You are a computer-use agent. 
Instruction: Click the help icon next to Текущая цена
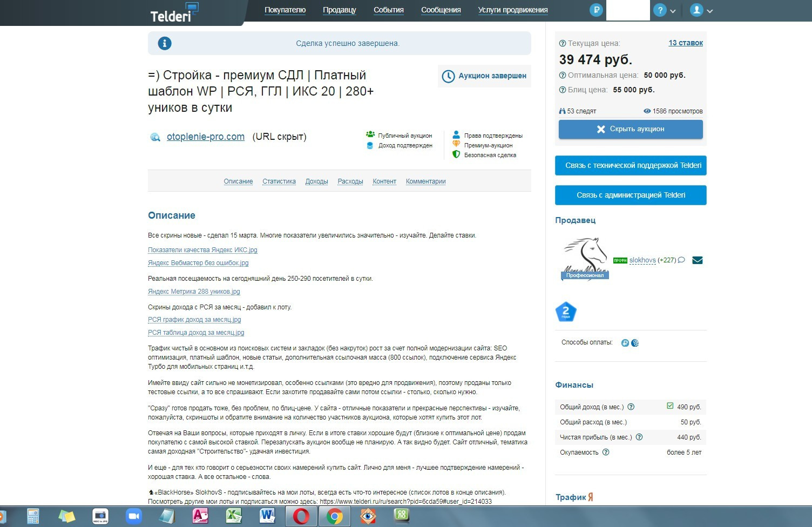click(563, 43)
